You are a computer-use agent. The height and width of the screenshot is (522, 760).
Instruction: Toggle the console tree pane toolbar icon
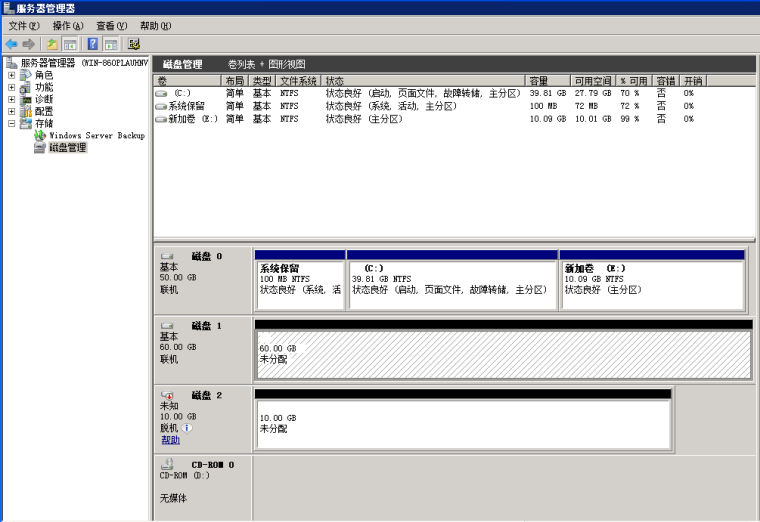70,44
